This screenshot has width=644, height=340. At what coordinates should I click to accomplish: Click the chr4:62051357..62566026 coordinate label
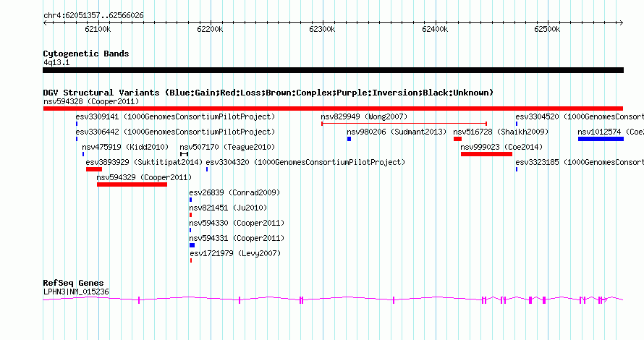[x=93, y=15]
